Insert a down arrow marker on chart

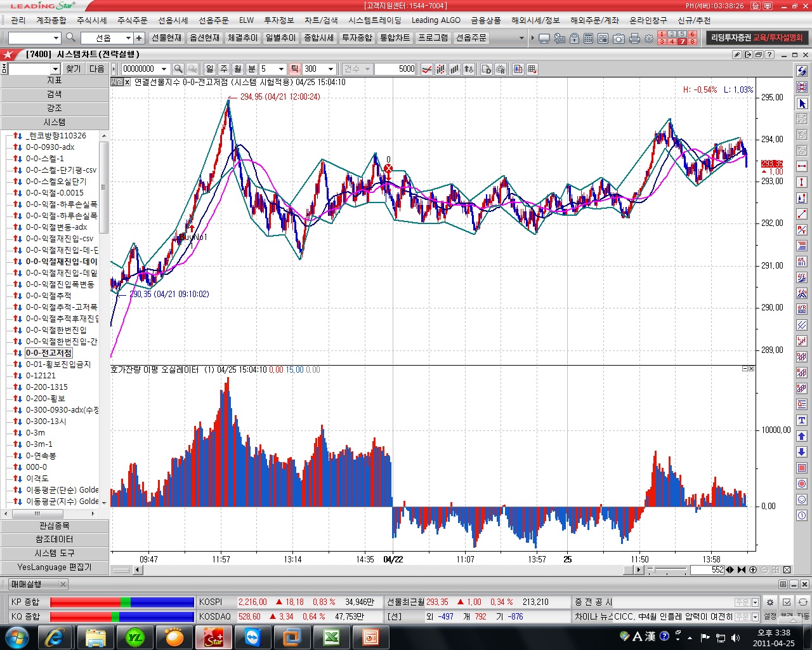coord(802,452)
